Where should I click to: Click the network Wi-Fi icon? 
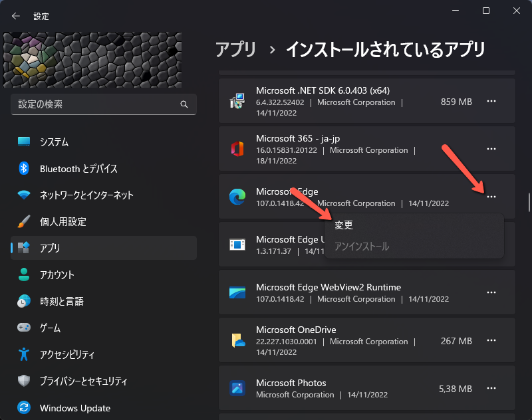pyautogui.click(x=24, y=195)
